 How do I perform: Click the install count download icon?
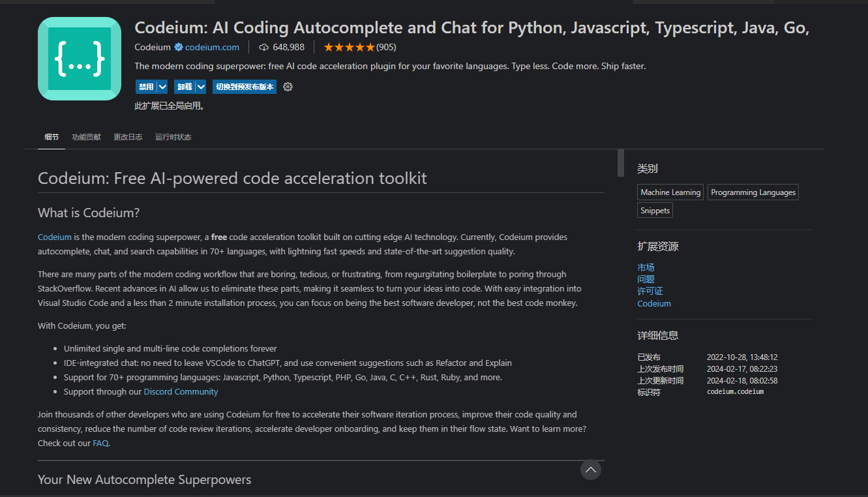click(x=263, y=47)
